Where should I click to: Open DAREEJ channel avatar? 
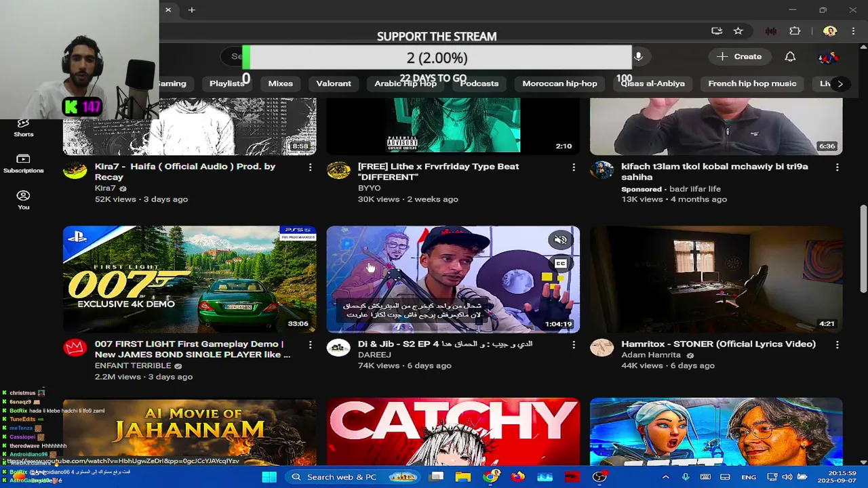click(x=338, y=348)
